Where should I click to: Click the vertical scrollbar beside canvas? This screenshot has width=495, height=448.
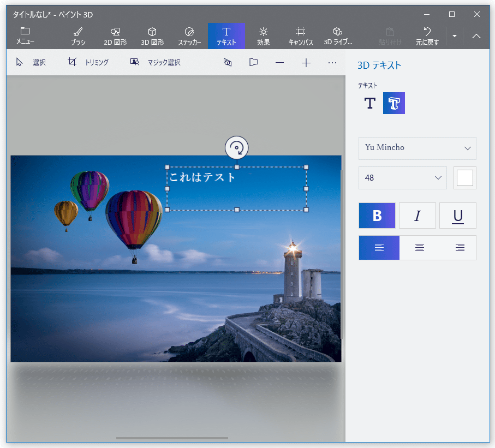(x=341, y=254)
